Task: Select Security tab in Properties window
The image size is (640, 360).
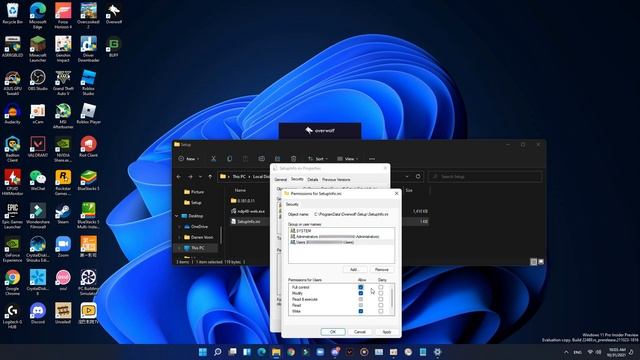Action: (297, 179)
